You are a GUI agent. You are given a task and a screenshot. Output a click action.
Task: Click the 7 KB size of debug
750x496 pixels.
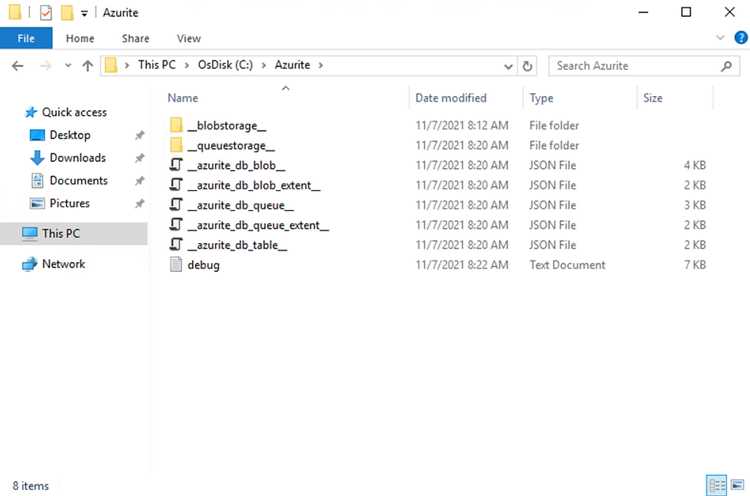click(695, 265)
